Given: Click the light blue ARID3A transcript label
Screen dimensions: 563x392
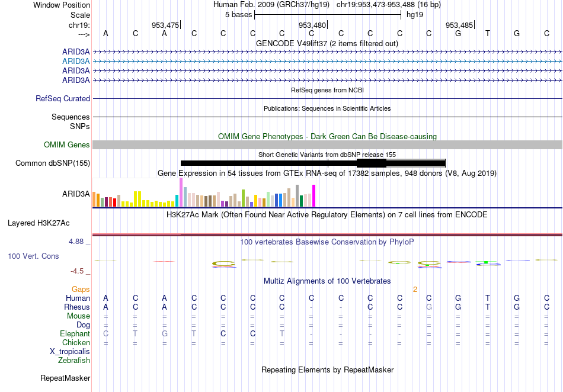Looking at the screenshot, I should tap(76, 61).
